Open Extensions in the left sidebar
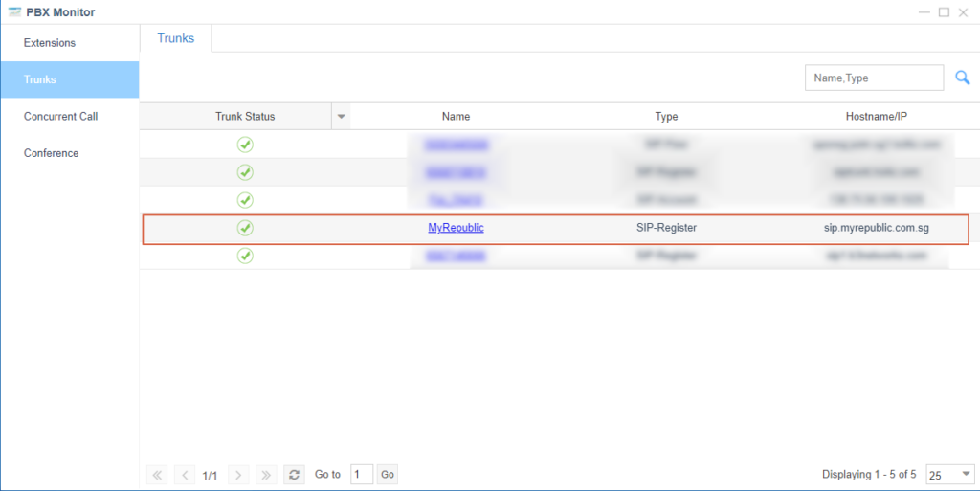Image resolution: width=980 pixels, height=491 pixels. (x=50, y=43)
